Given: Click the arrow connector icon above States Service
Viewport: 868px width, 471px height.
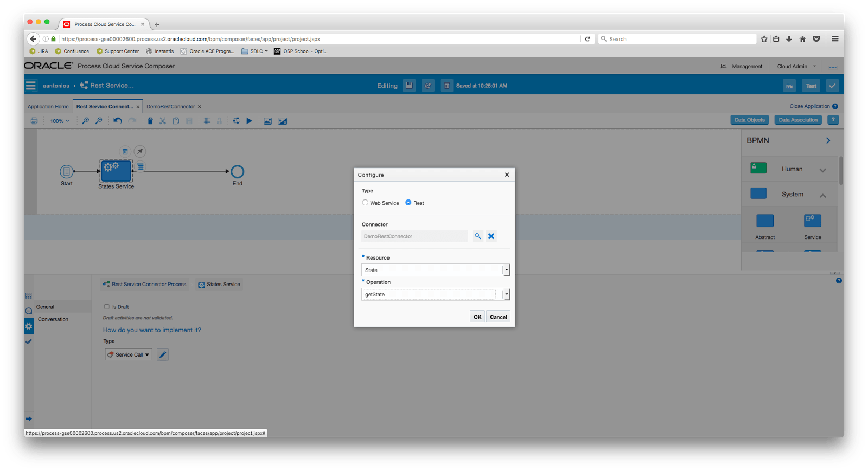Looking at the screenshot, I should [140, 152].
